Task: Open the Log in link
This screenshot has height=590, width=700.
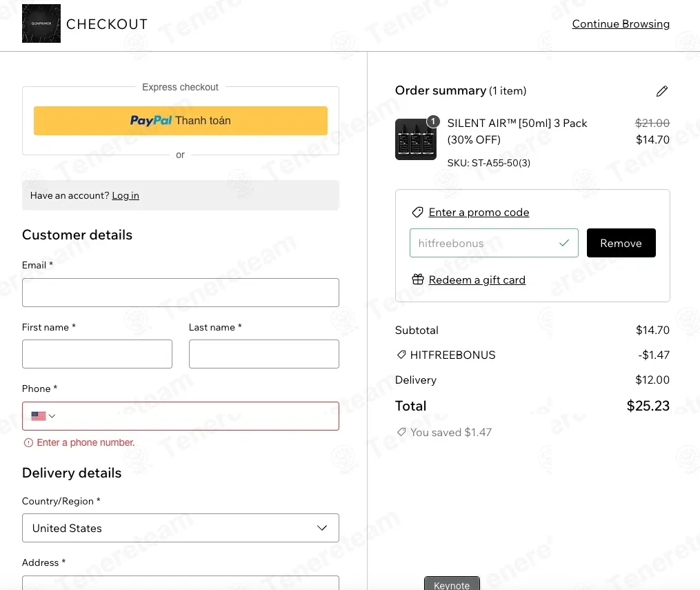Action: [x=126, y=195]
